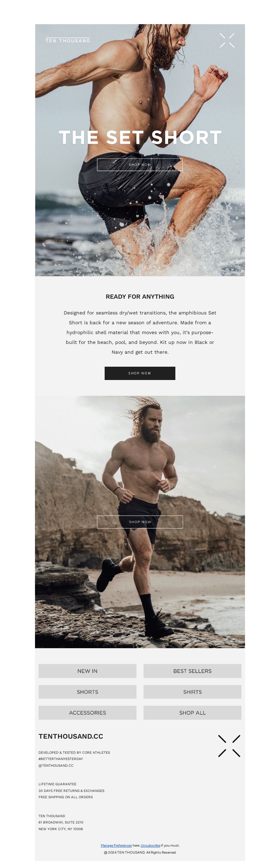Click the Ready For Anything heading
The height and width of the screenshot is (868, 280).
[x=140, y=297]
